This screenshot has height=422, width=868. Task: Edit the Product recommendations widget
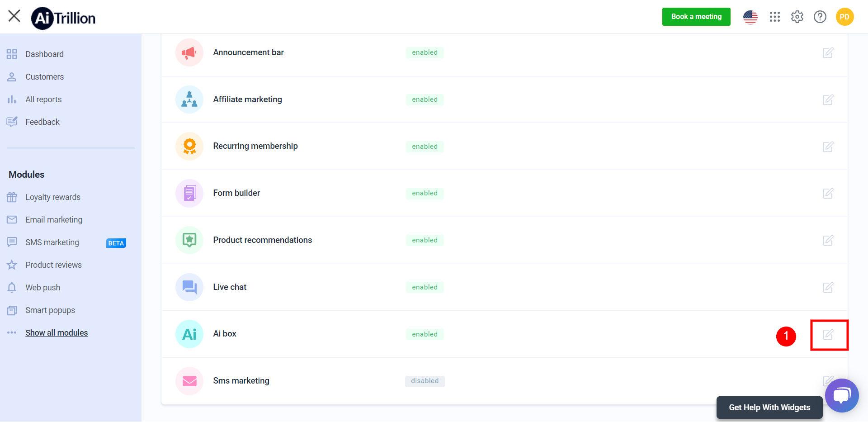tap(828, 240)
